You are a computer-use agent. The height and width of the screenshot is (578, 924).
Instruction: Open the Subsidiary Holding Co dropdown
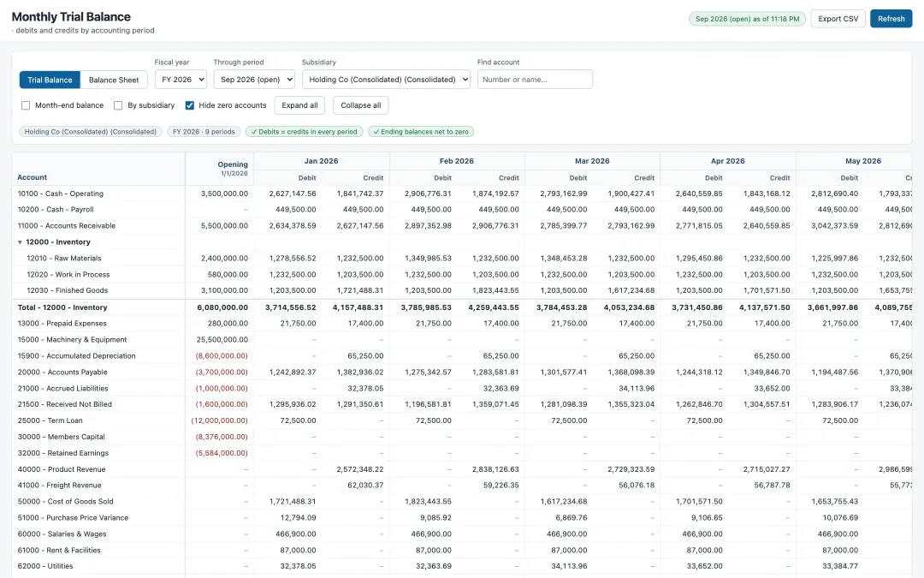point(386,80)
